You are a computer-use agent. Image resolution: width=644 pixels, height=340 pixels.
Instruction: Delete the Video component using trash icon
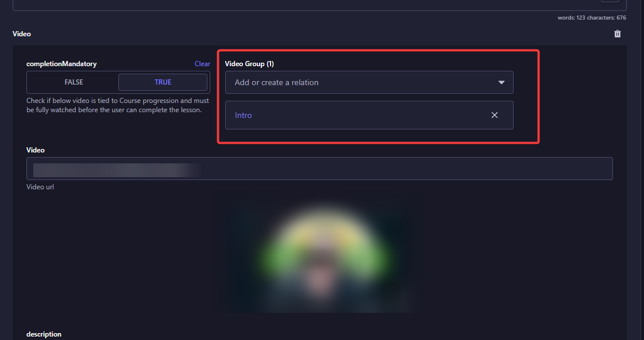[x=618, y=34]
